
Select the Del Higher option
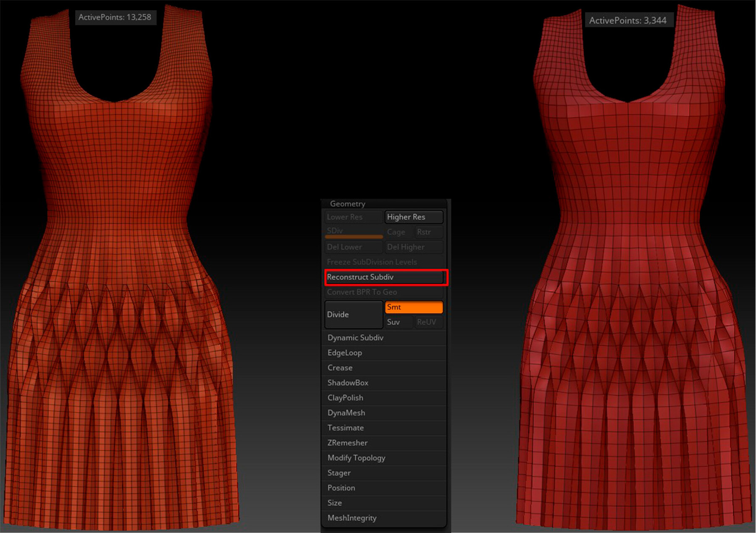[x=414, y=247]
